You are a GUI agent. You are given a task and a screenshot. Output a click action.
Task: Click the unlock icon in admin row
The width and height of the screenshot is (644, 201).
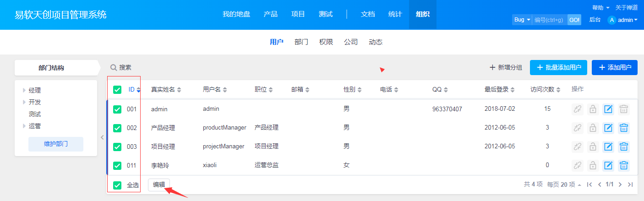[x=593, y=109]
